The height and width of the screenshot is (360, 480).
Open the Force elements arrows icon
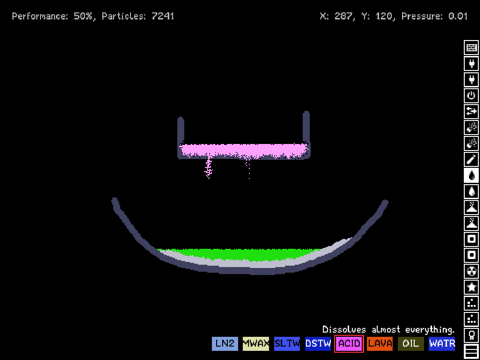(471, 111)
